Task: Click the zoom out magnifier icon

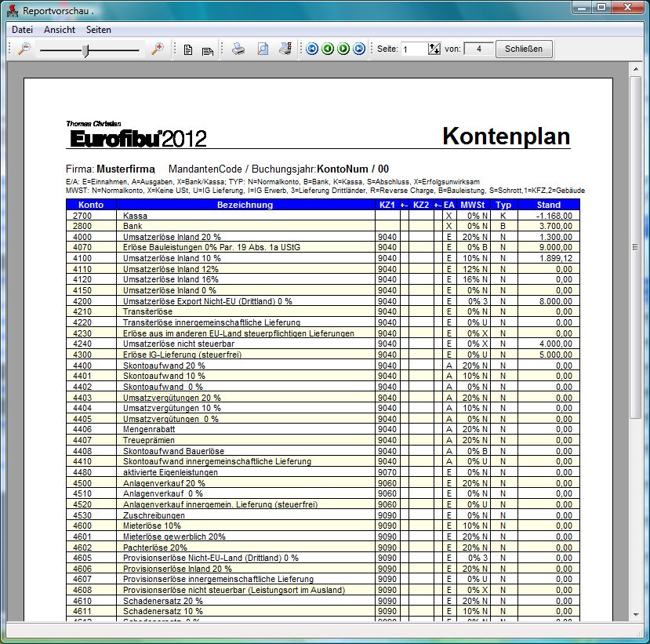Action: 24,49
